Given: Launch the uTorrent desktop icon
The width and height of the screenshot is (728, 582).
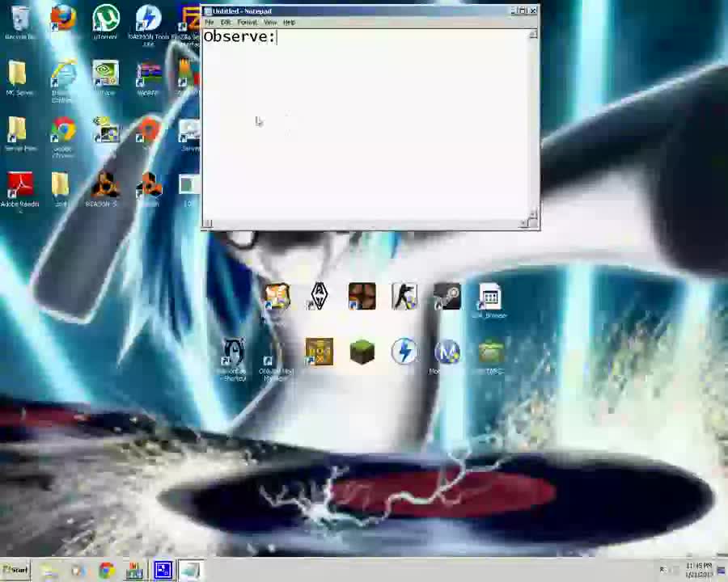Looking at the screenshot, I should (105, 19).
